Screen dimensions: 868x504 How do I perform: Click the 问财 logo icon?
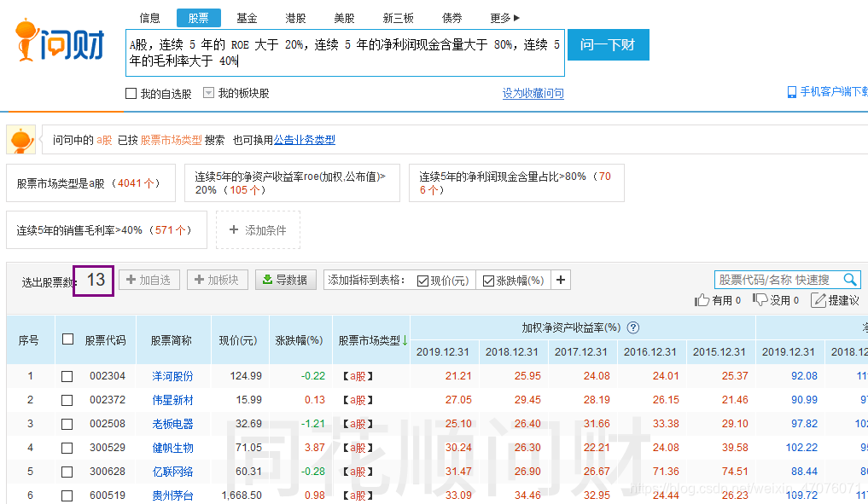click(x=60, y=40)
